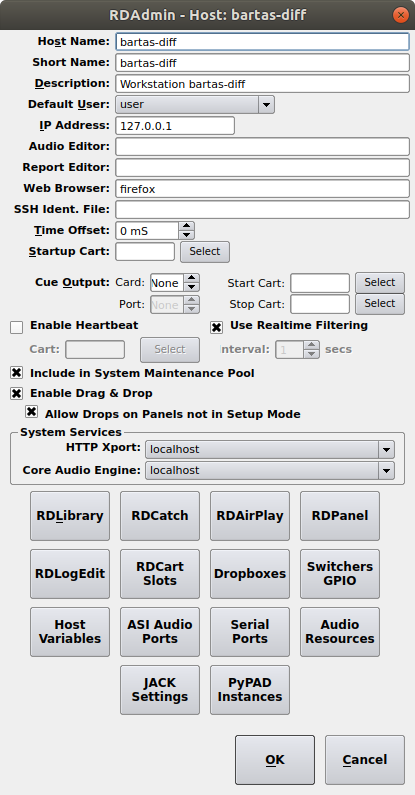Enable Heartbeat checkbox
This screenshot has height=795, width=415.
click(17, 328)
